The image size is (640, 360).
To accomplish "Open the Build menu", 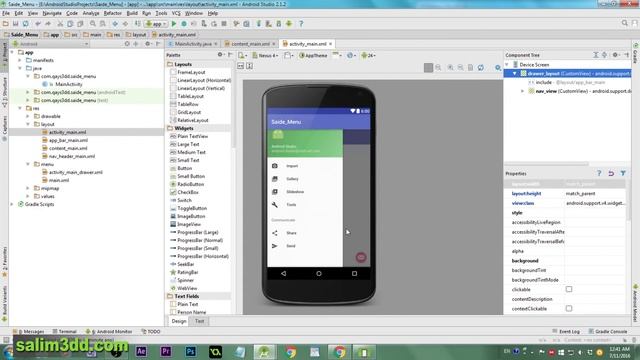I will [x=132, y=13].
